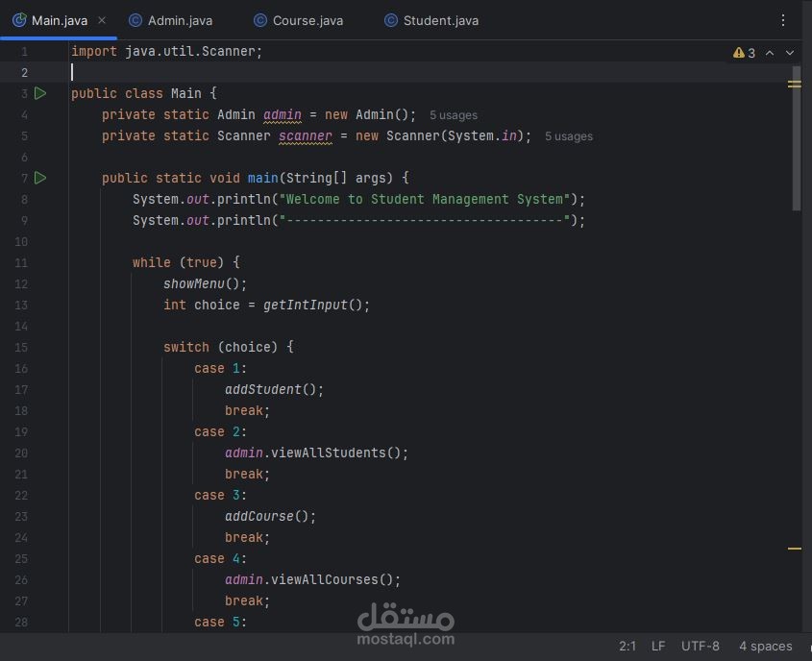Viewport: 812px width, 661px height.
Task: Go to next highlighted problem arrow
Action: tap(790, 53)
